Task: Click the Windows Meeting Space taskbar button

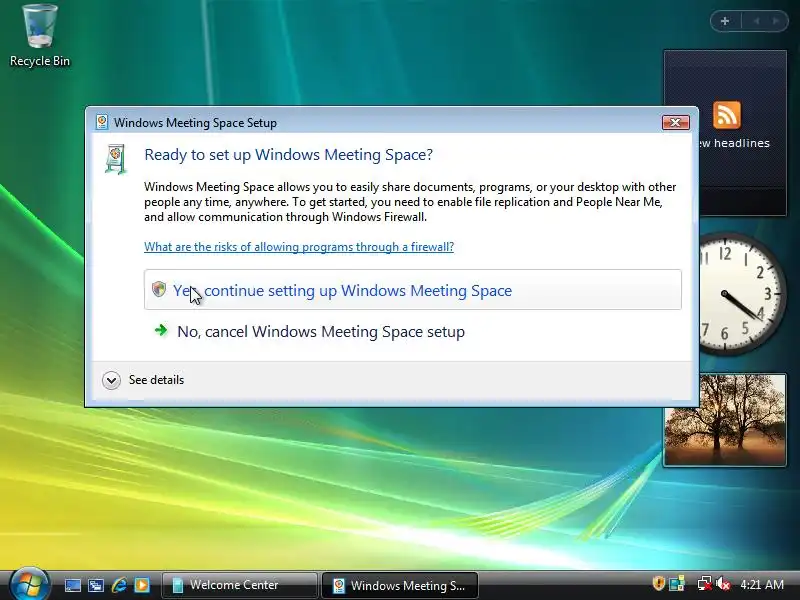Action: click(x=399, y=585)
